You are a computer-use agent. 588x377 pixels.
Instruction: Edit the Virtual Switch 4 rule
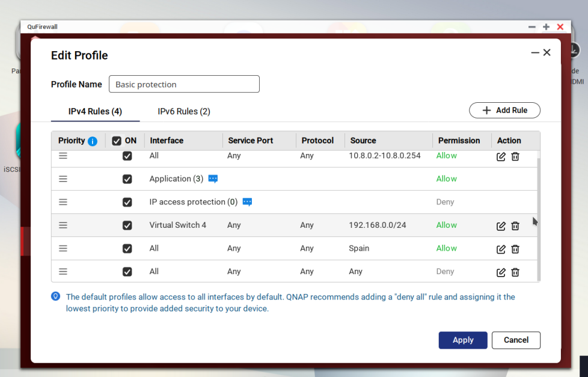coord(501,226)
